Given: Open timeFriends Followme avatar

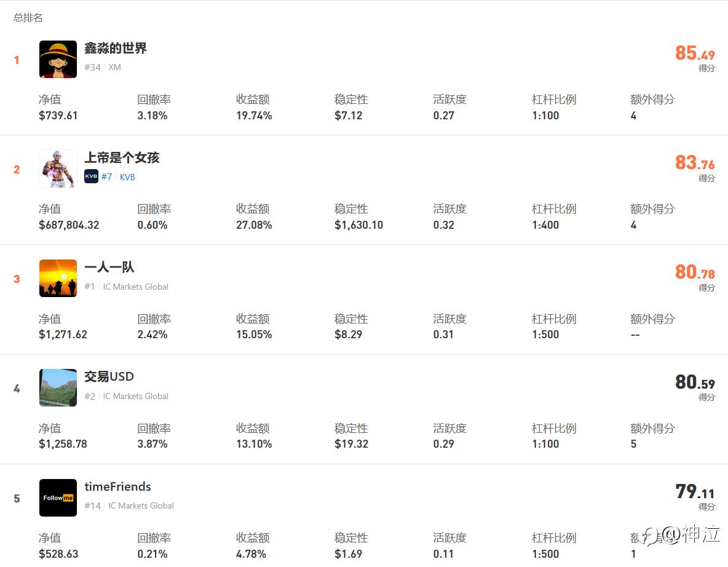Looking at the screenshot, I should (x=58, y=498).
